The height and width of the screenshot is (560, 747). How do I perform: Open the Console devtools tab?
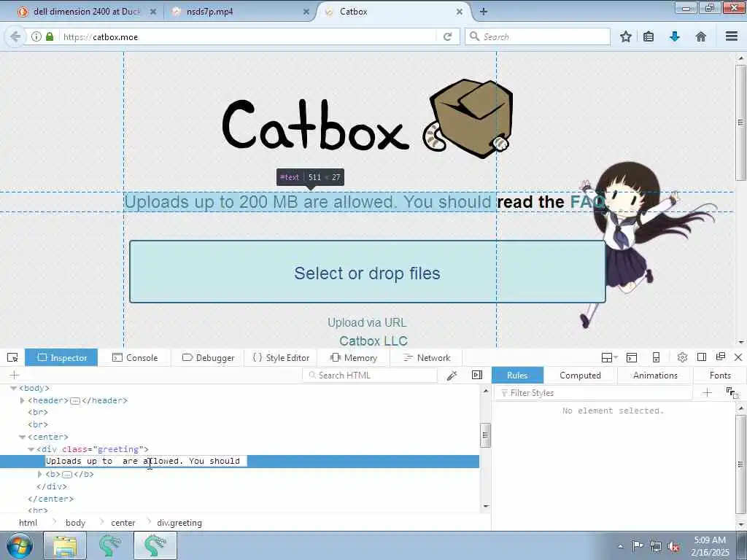pyautogui.click(x=135, y=357)
